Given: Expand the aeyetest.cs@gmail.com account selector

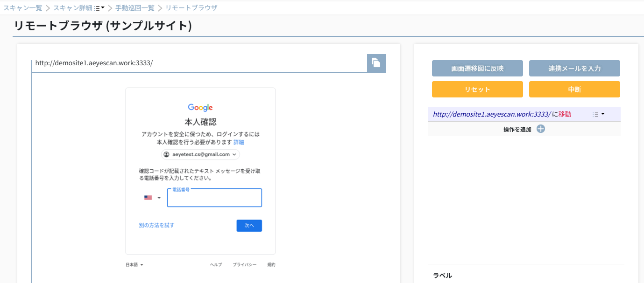Looking at the screenshot, I should [200, 154].
